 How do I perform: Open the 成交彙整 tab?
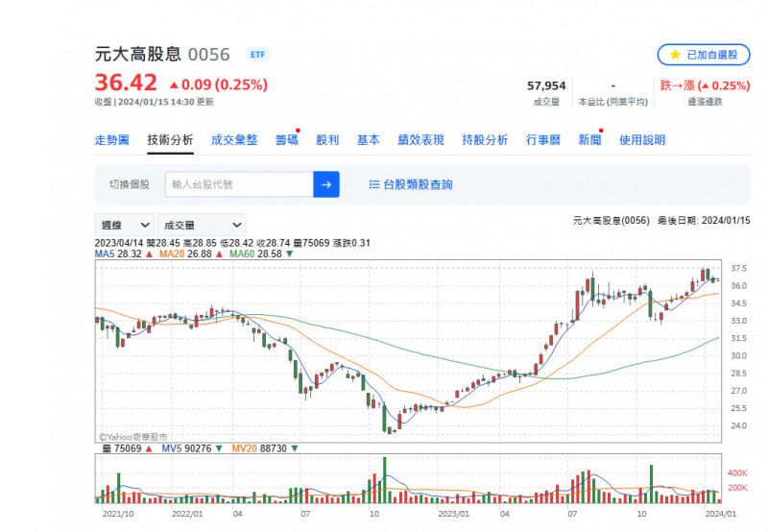[x=234, y=140]
